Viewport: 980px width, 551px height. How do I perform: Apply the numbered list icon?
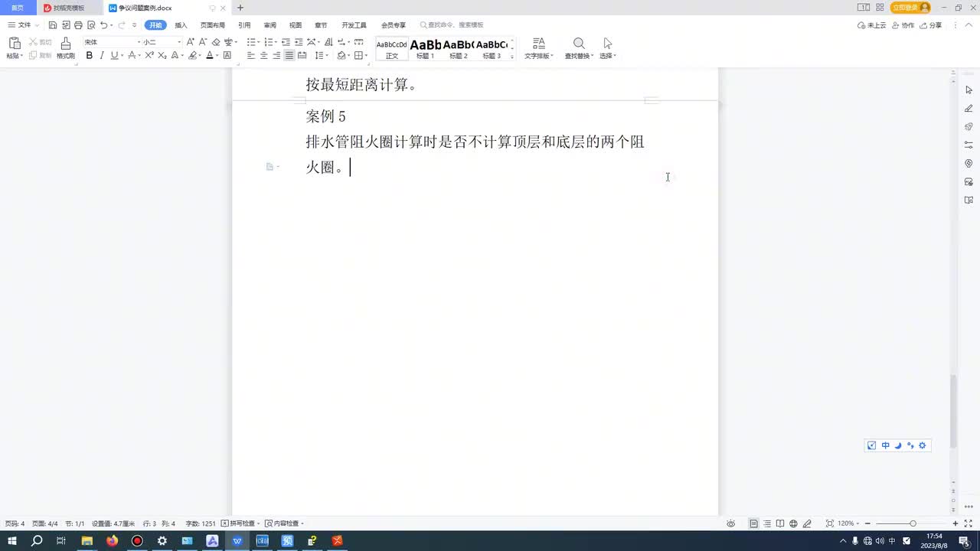pos(269,42)
